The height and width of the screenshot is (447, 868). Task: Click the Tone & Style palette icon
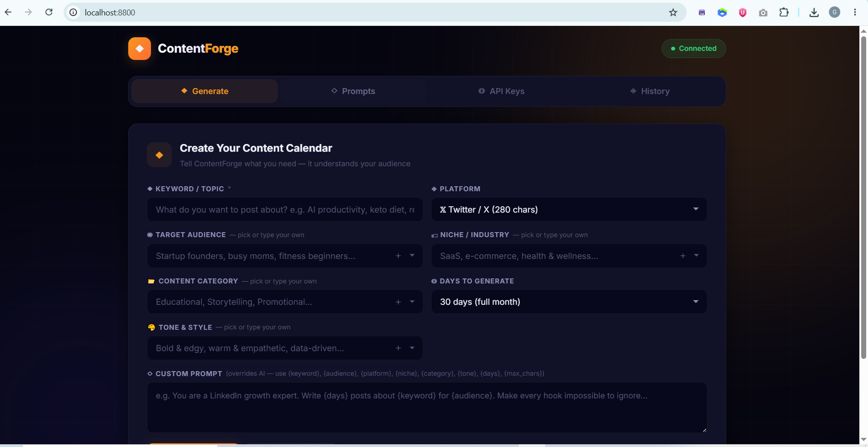pyautogui.click(x=151, y=328)
